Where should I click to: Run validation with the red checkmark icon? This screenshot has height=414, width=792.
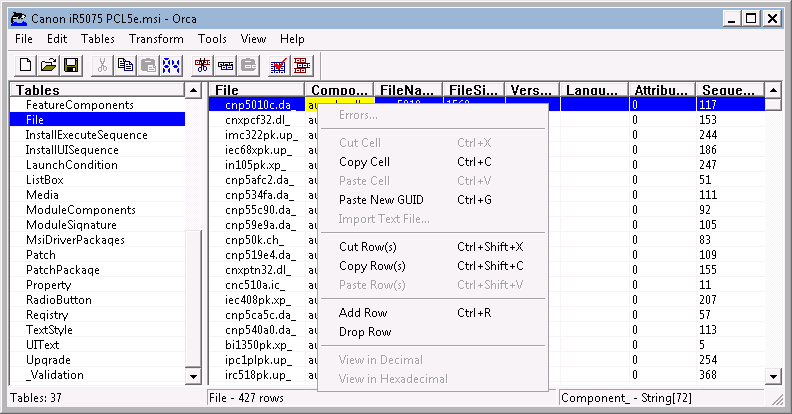click(x=279, y=65)
